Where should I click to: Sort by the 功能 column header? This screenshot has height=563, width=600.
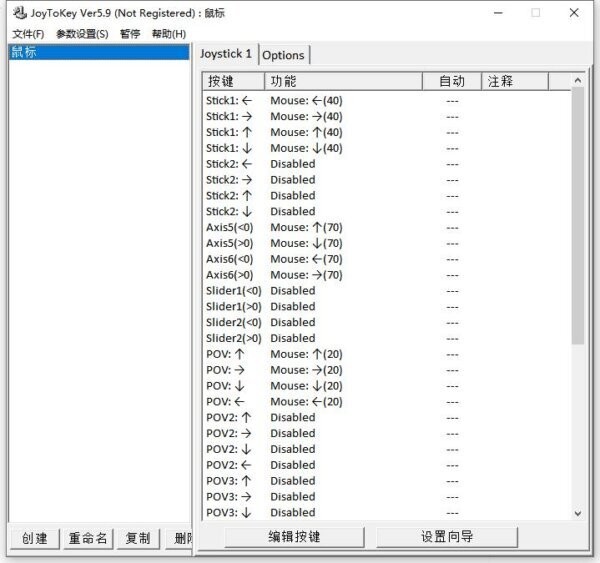343,81
